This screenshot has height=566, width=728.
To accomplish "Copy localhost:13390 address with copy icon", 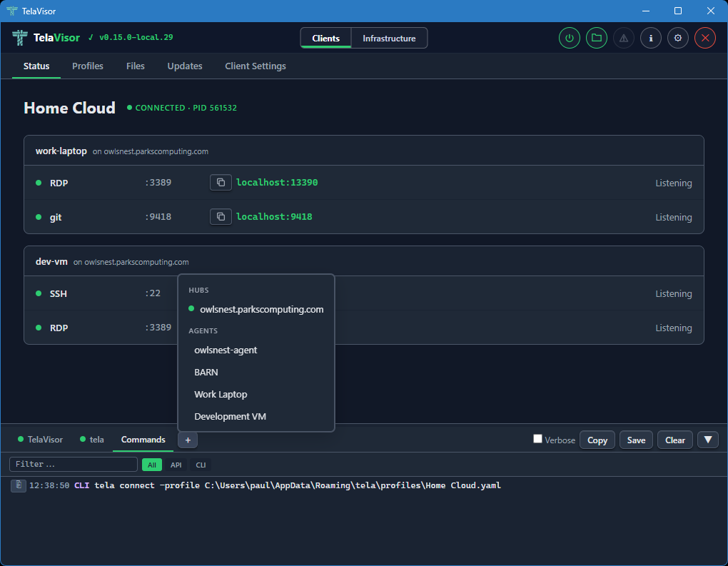I will tap(221, 183).
